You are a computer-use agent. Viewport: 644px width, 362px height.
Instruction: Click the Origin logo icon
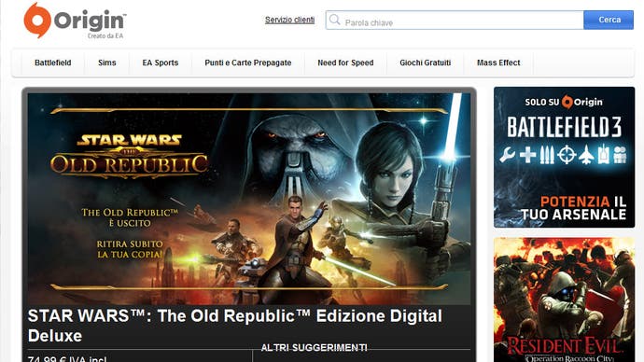[37, 21]
